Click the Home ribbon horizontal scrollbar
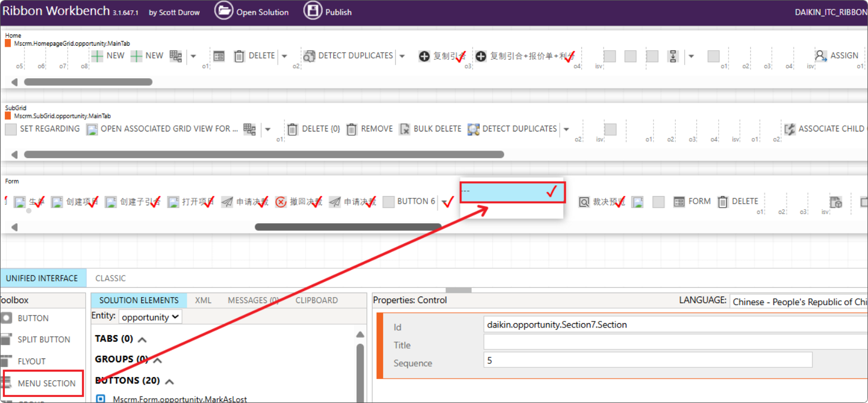The image size is (868, 403). coord(88,82)
